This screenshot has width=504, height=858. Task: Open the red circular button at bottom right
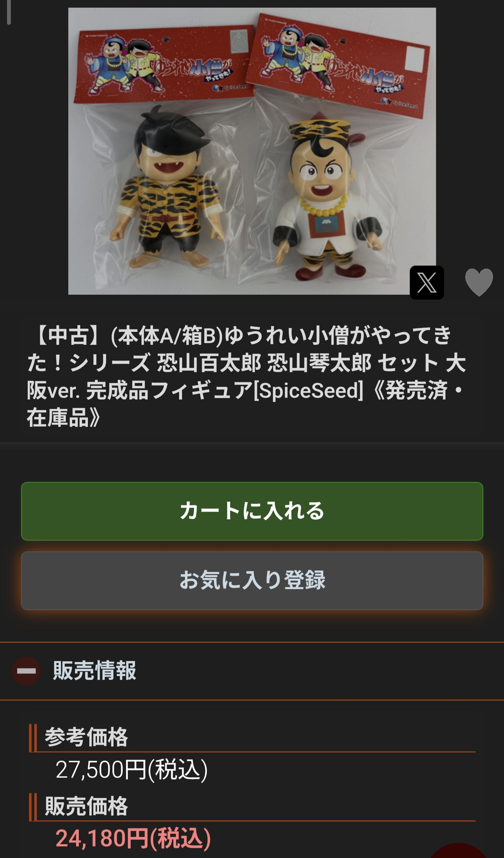click(x=459, y=851)
